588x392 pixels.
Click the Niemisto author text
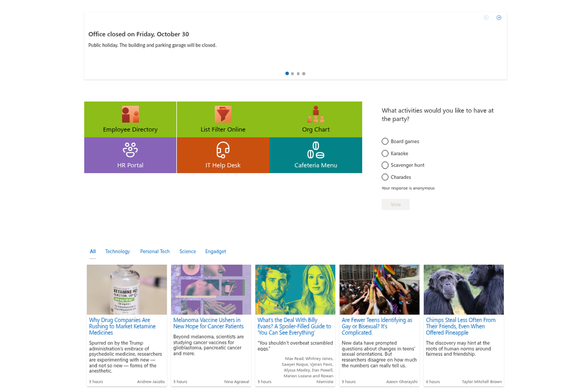[x=325, y=382]
